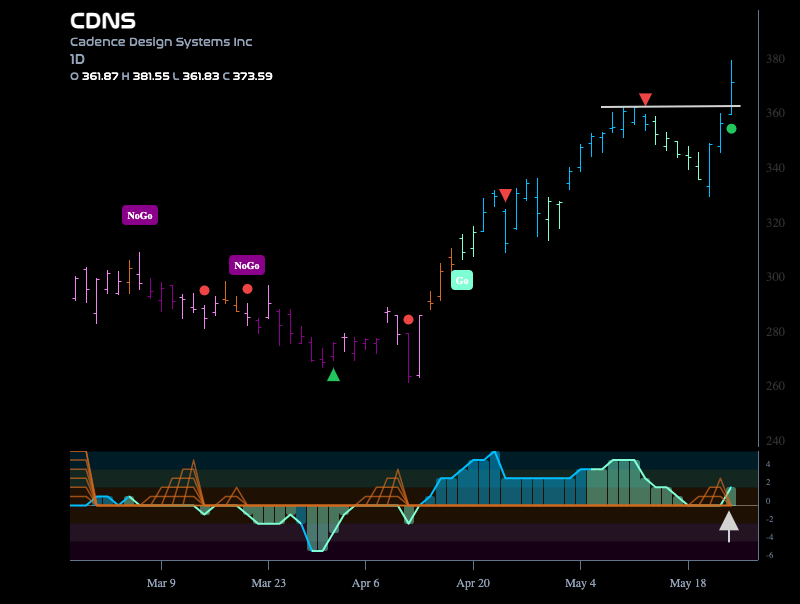Click the CDNS ticker symbol
Viewport: 800px width, 604px height.
pyautogui.click(x=103, y=21)
